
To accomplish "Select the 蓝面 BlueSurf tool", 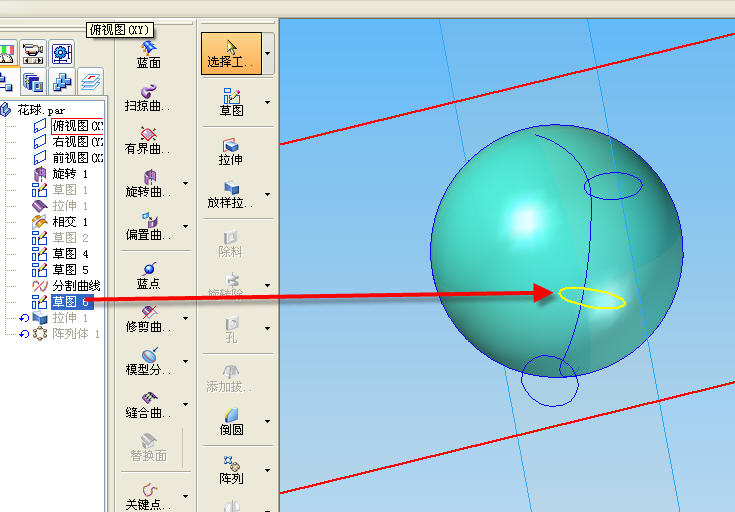I will pyautogui.click(x=149, y=55).
